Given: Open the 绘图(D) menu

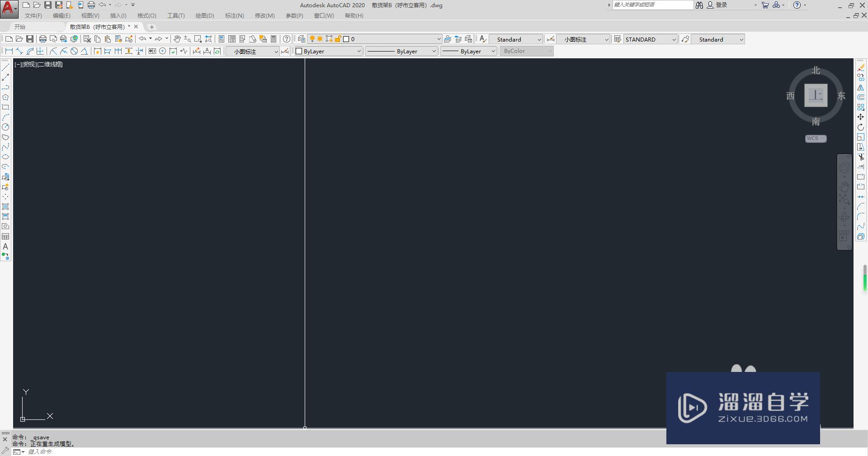Looking at the screenshot, I should 205,16.
